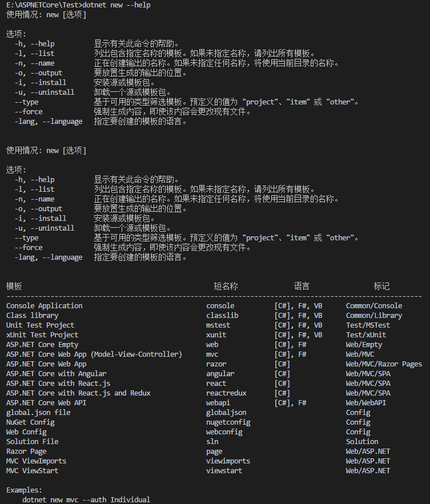Select the 'viewimports' short name
This screenshot has width=430, height=504.
[x=228, y=461]
